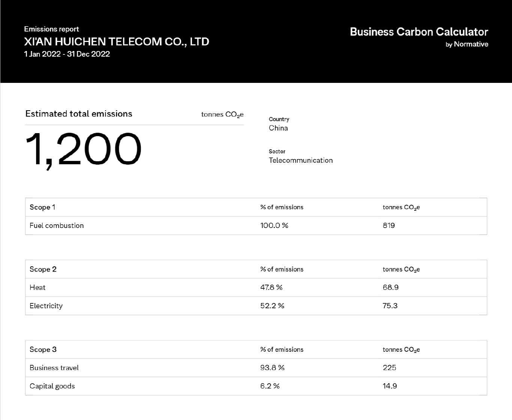
Task: Click 'tonnes CO2e' column header in Scope 2 table
Action: [x=401, y=270]
